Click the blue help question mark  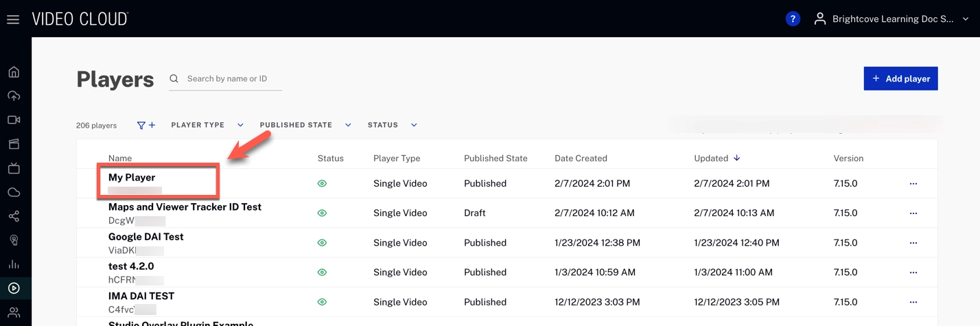[x=793, y=19]
